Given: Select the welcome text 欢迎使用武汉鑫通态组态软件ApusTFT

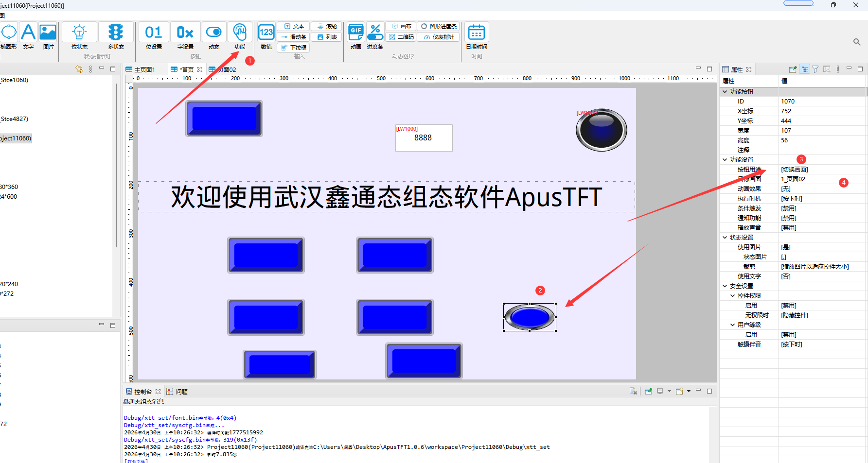Looking at the screenshot, I should (387, 197).
